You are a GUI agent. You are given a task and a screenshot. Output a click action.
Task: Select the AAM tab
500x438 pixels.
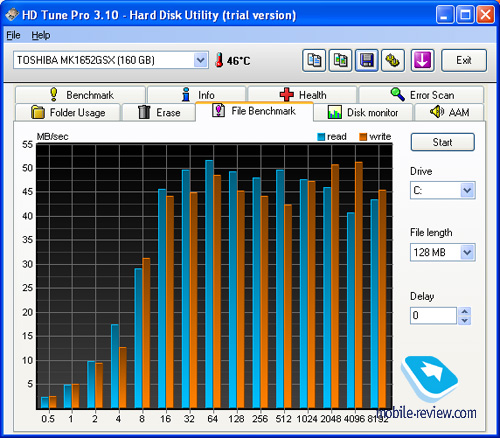click(x=449, y=112)
